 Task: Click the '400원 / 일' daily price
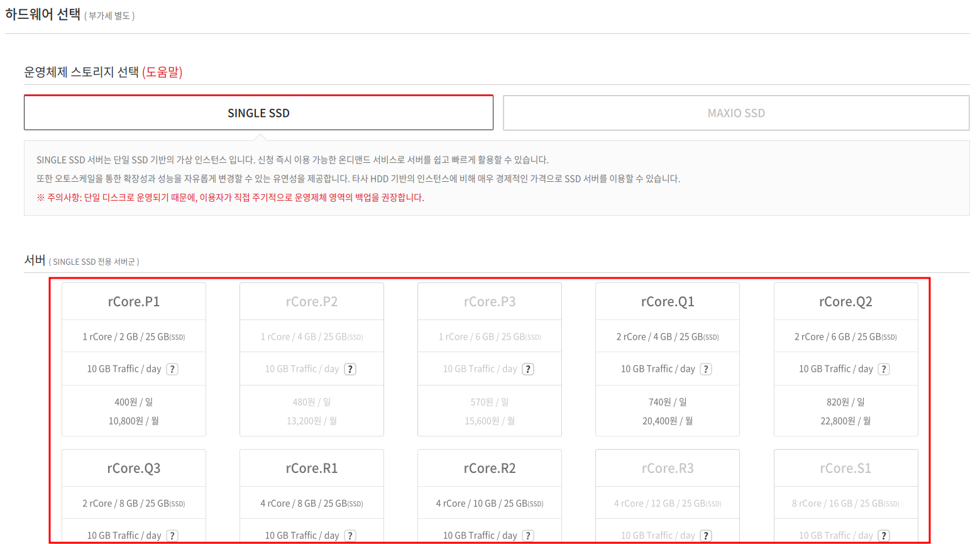pos(134,402)
